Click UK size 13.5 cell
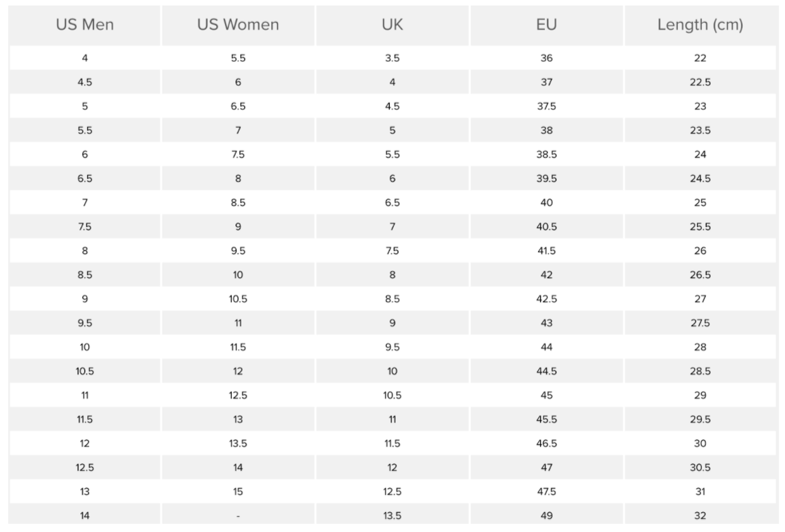785x532 pixels. [x=392, y=515]
